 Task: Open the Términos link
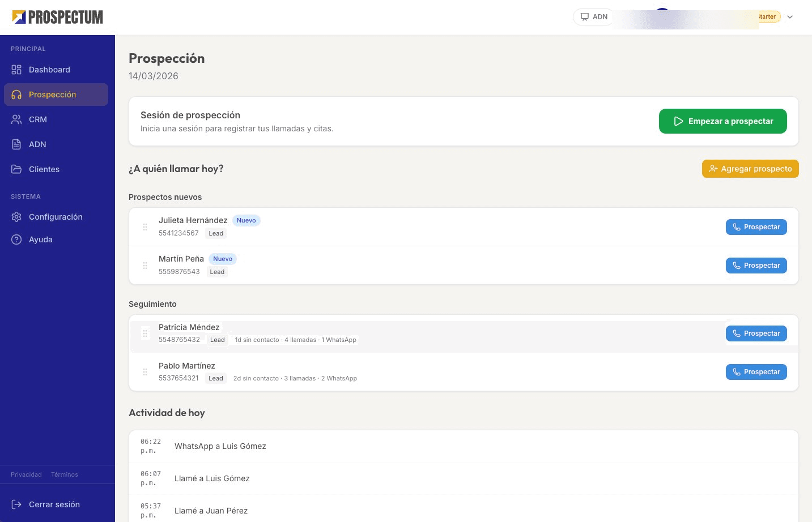click(x=65, y=474)
